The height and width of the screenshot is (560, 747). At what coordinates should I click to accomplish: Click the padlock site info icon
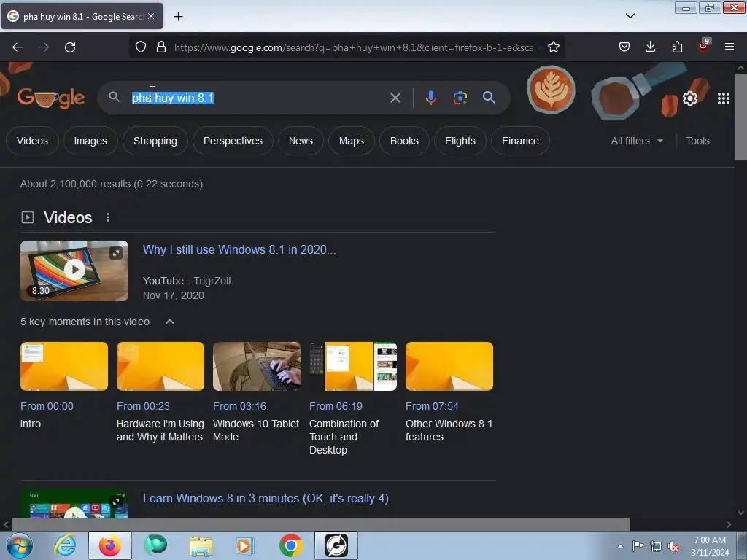[161, 47]
